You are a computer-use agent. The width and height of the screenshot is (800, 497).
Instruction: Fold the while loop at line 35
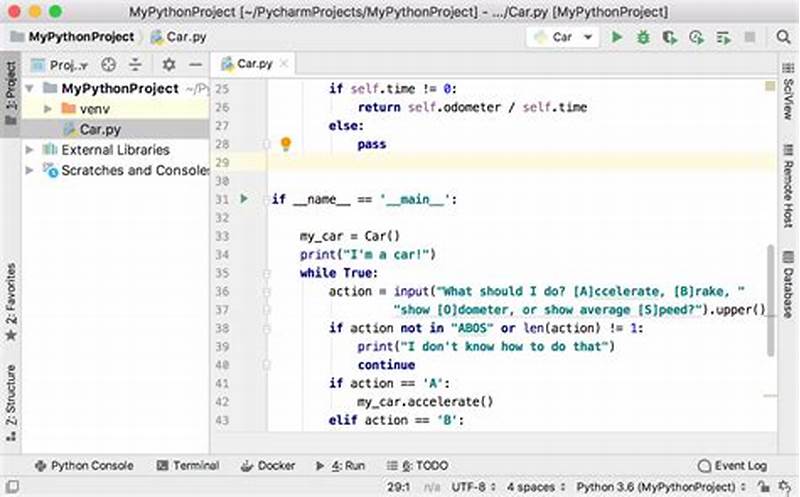[x=266, y=273]
